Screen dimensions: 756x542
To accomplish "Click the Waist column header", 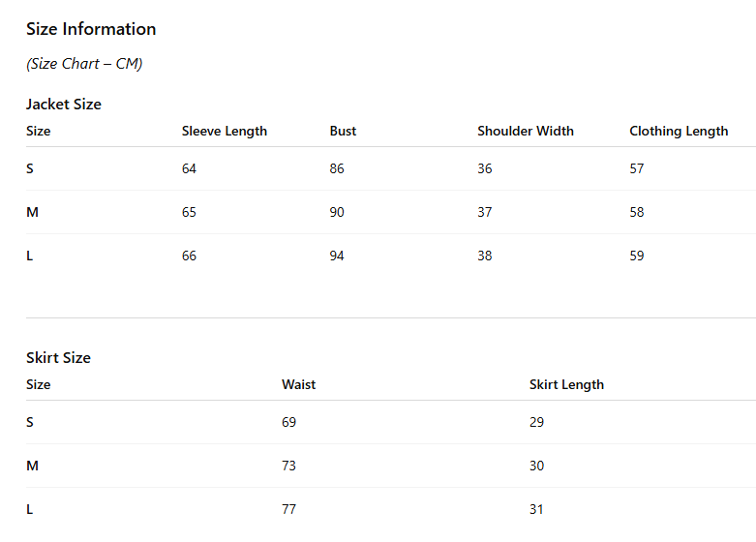I will [x=299, y=384].
